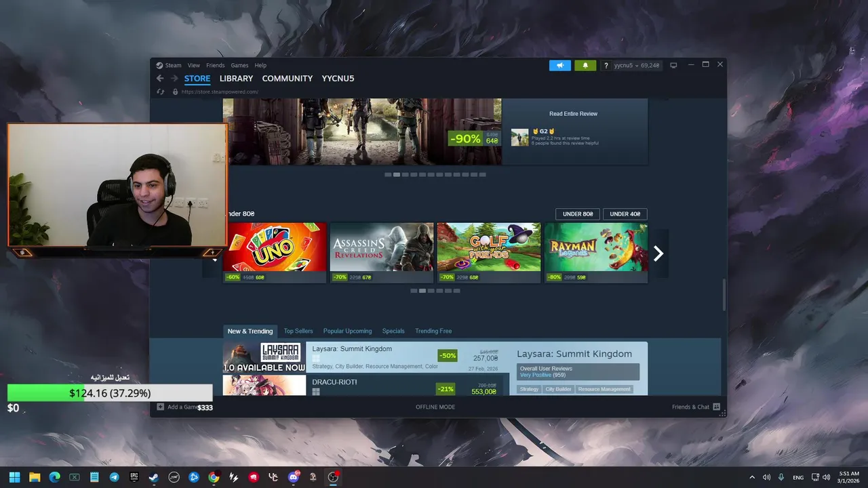Open Riot Client red icon in taskbar
868x488 pixels.
[x=254, y=477]
